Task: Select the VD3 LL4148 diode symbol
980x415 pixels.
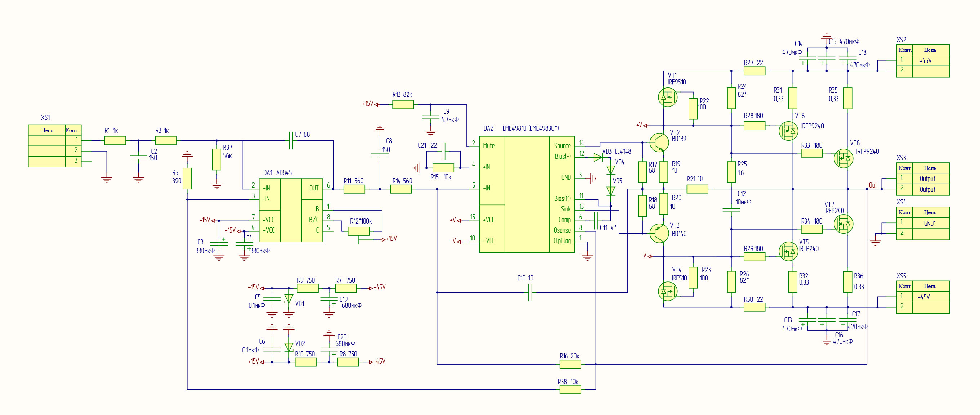Action: [598, 157]
